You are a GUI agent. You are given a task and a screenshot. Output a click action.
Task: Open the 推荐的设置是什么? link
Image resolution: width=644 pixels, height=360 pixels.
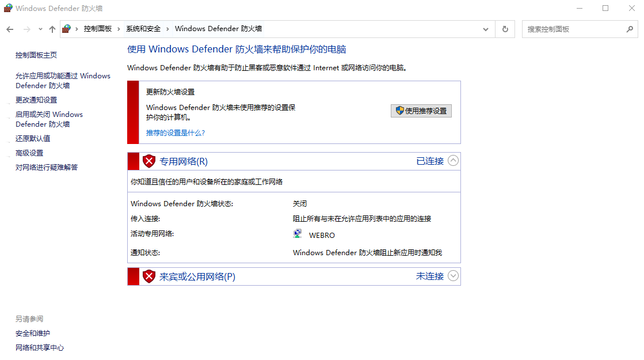click(176, 132)
